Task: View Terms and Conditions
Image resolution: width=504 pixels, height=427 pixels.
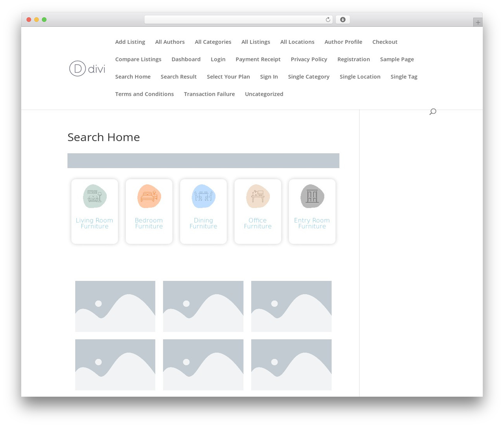Action: coord(145,94)
